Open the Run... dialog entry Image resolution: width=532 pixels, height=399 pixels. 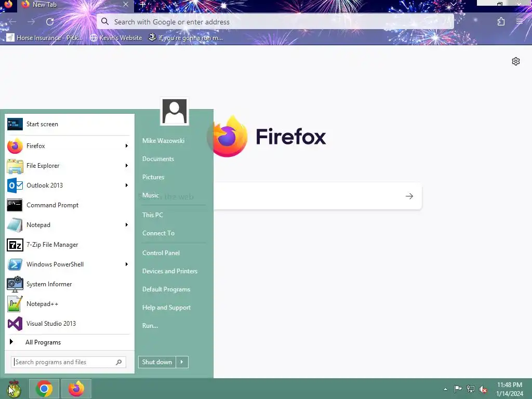tap(150, 326)
